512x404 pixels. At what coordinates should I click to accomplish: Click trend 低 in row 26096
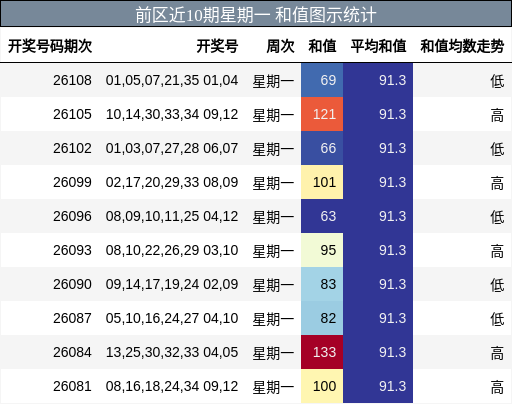[497, 217]
